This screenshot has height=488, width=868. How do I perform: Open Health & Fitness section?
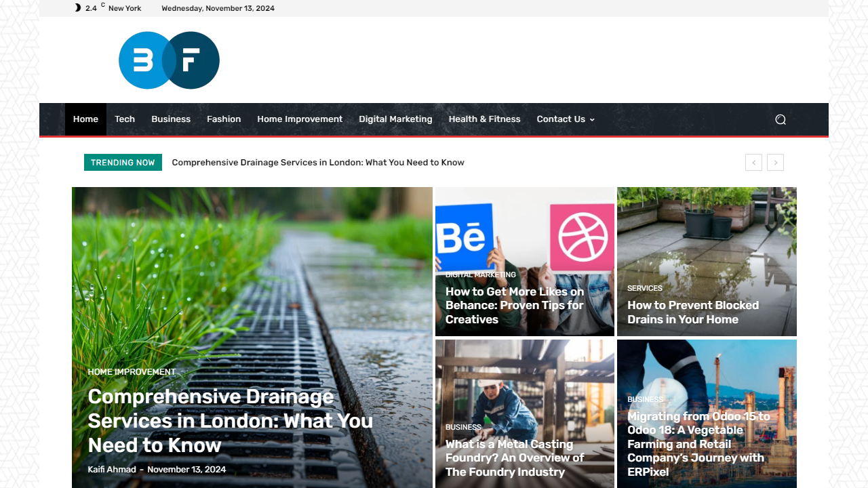click(484, 119)
